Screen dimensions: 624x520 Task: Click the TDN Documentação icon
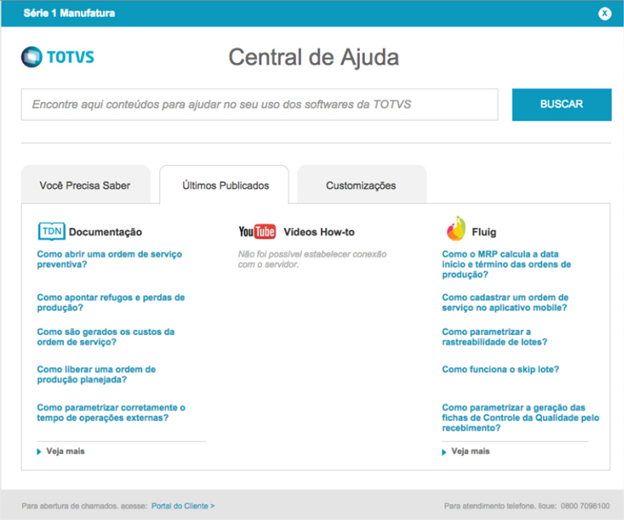click(x=52, y=231)
